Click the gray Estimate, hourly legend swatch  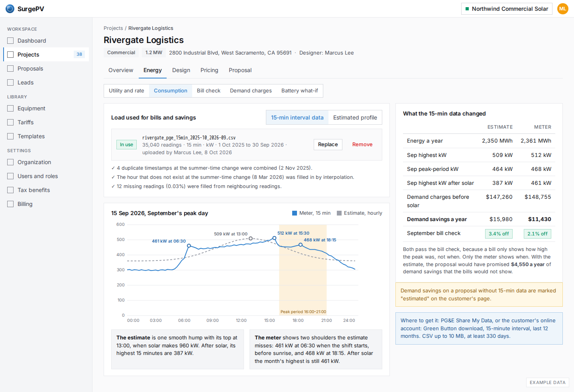[x=339, y=213]
